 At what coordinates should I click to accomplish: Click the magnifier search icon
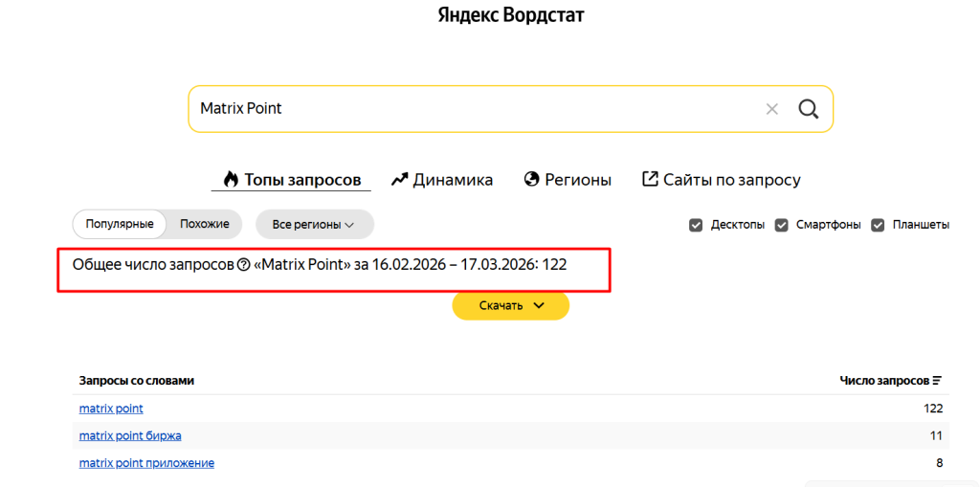808,109
